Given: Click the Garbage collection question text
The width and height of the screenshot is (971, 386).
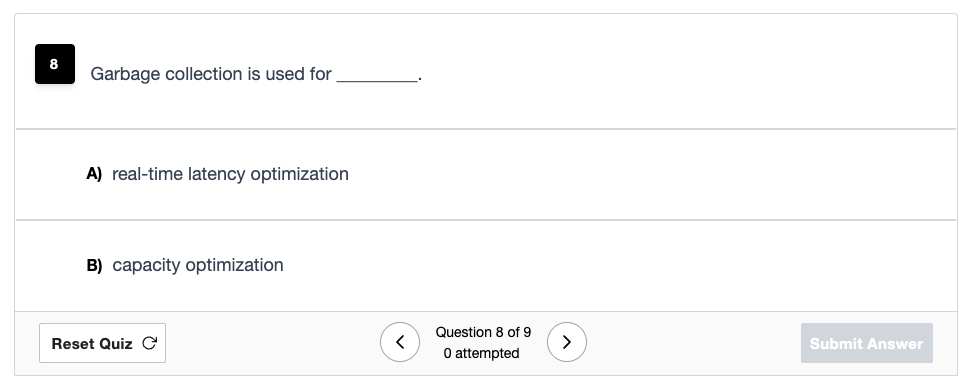Looking at the screenshot, I should coord(256,74).
